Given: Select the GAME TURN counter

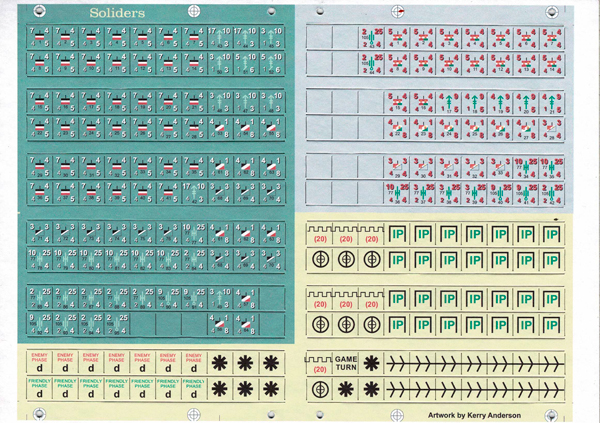Looking at the screenshot, I should [x=345, y=362].
